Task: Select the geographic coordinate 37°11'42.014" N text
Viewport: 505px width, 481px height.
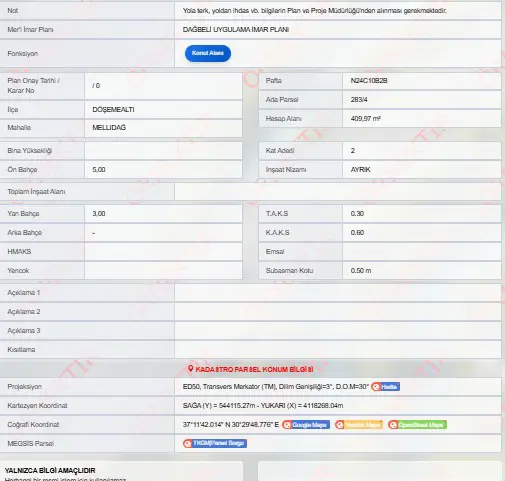Action: (x=231, y=425)
